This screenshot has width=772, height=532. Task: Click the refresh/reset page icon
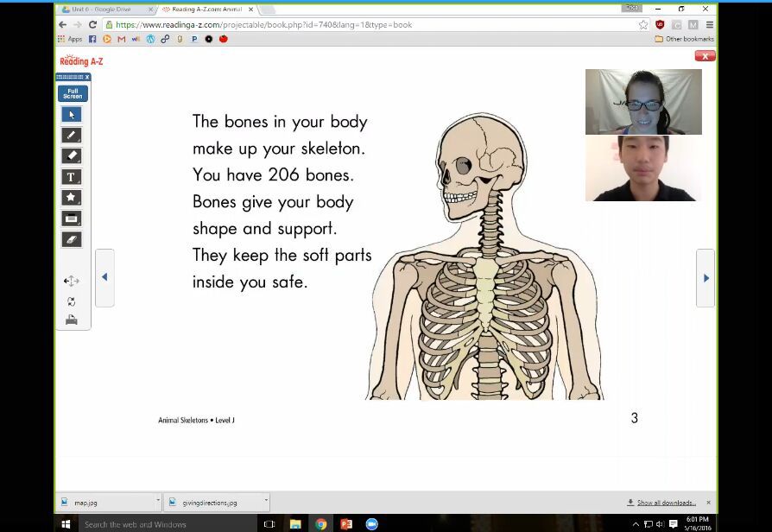pyautogui.click(x=72, y=301)
